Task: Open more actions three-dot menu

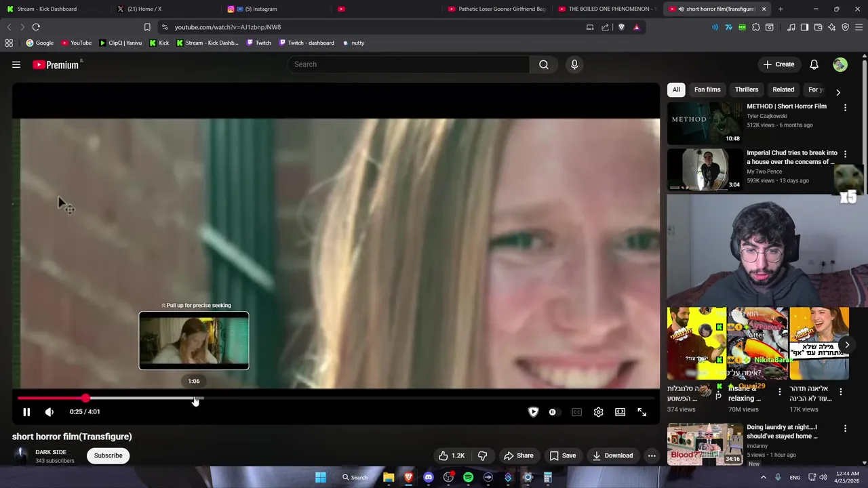Action: click(x=652, y=455)
